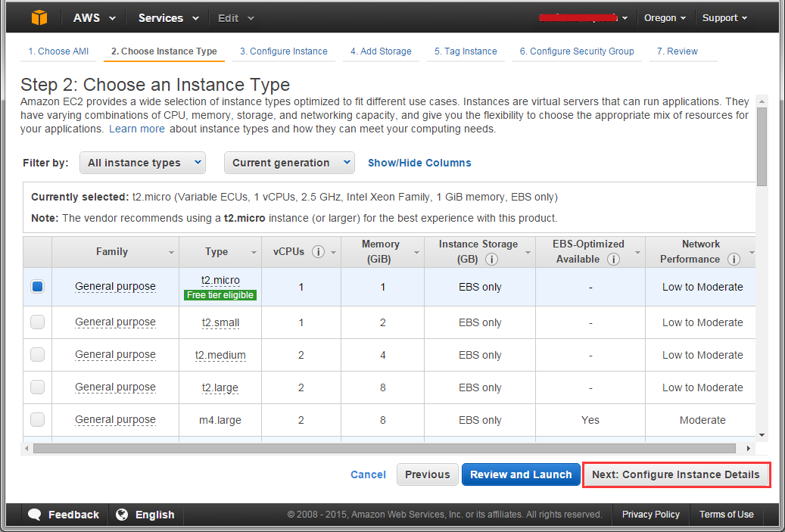Click the Cancel link
This screenshot has height=532, width=785.
coord(368,474)
